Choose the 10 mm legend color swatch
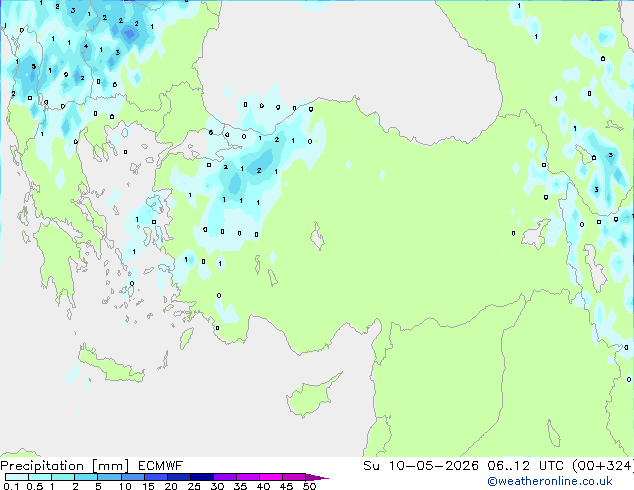The height and width of the screenshot is (490, 634). (x=133, y=477)
